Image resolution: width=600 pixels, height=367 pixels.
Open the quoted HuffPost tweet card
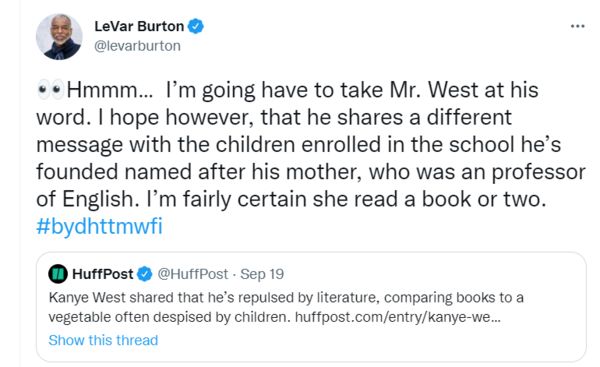pos(311,307)
